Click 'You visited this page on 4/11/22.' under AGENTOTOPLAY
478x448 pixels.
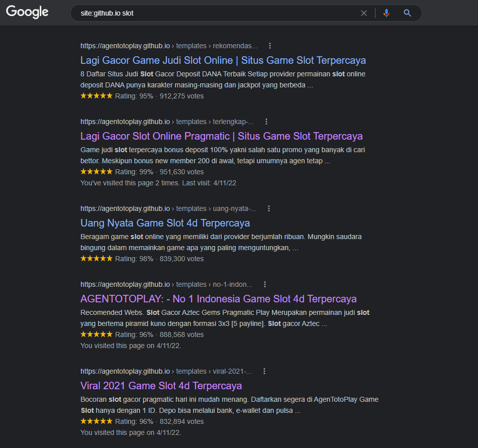tap(131, 346)
